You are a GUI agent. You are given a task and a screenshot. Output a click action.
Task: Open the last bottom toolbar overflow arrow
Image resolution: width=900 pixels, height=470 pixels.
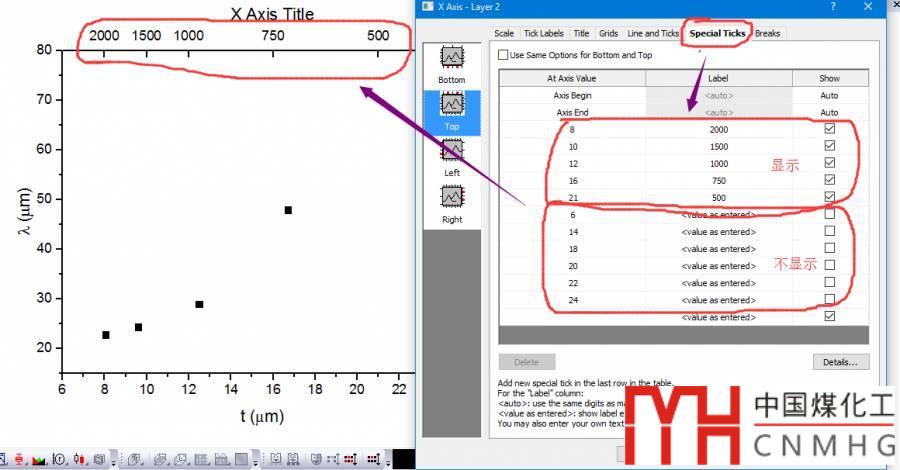point(388,459)
